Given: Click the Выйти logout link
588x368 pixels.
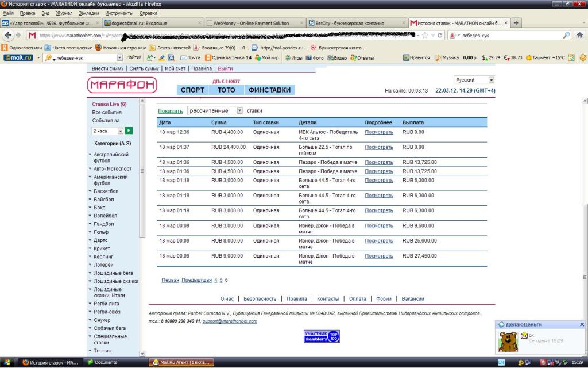Looking at the screenshot, I should (x=225, y=69).
